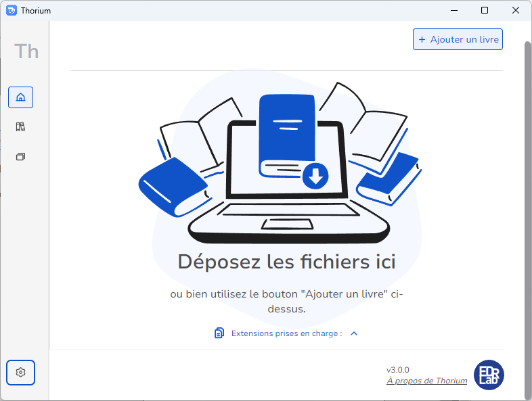Click the document icon beside supported extensions
This screenshot has height=401, width=532.
(219, 333)
